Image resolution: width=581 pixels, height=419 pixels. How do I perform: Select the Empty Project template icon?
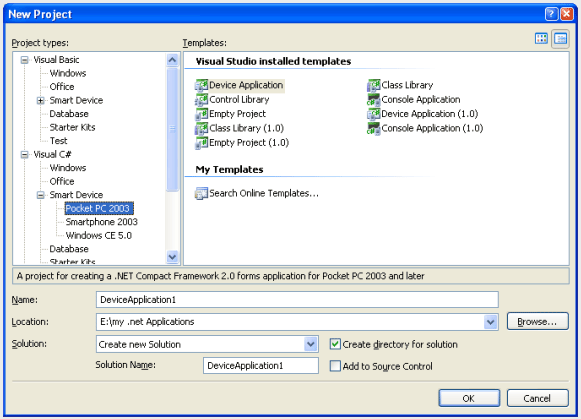click(x=201, y=114)
